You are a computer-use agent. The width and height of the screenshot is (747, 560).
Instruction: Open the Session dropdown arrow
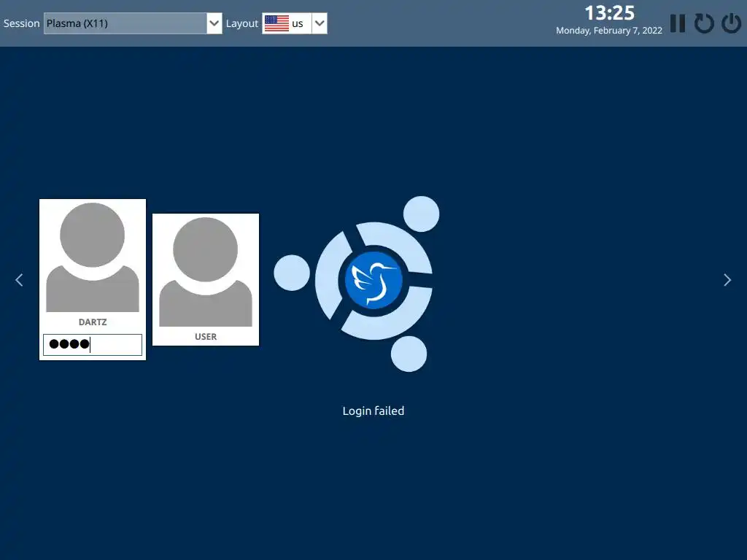[214, 23]
